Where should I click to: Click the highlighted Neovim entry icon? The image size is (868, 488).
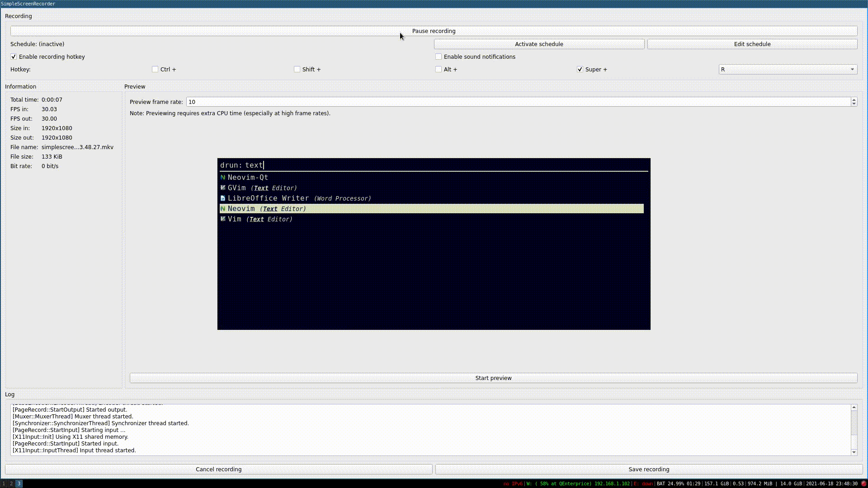click(222, 209)
